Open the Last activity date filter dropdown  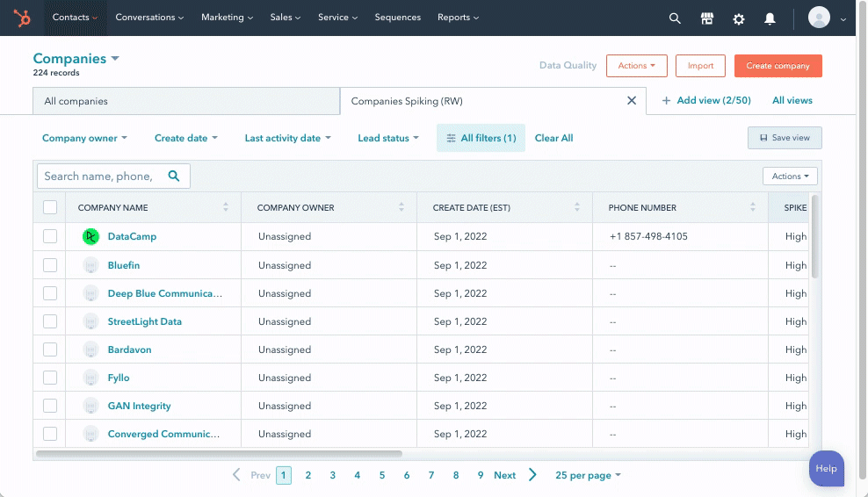(x=288, y=138)
